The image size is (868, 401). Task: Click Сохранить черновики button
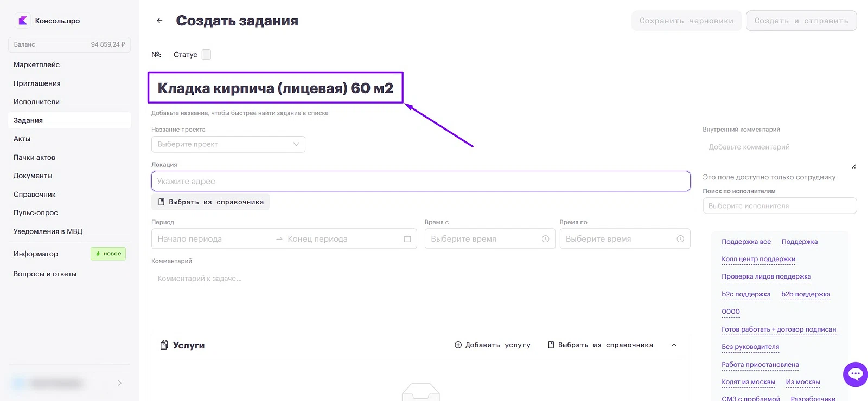point(686,21)
